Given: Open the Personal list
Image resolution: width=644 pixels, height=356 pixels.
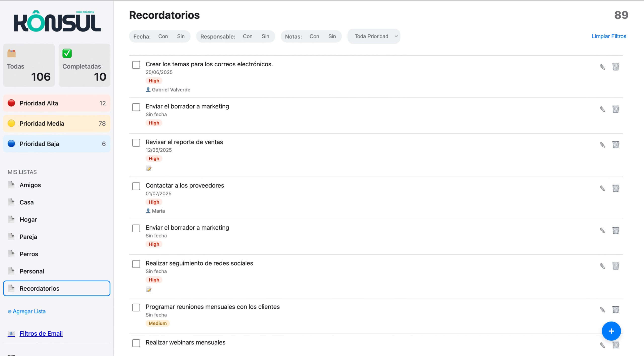Looking at the screenshot, I should 57,271.
